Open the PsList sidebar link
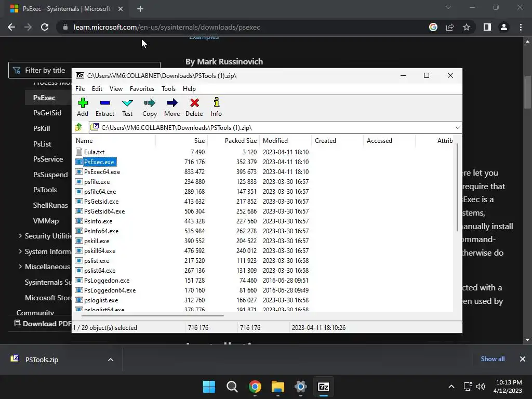The height and width of the screenshot is (399, 532). click(x=43, y=144)
